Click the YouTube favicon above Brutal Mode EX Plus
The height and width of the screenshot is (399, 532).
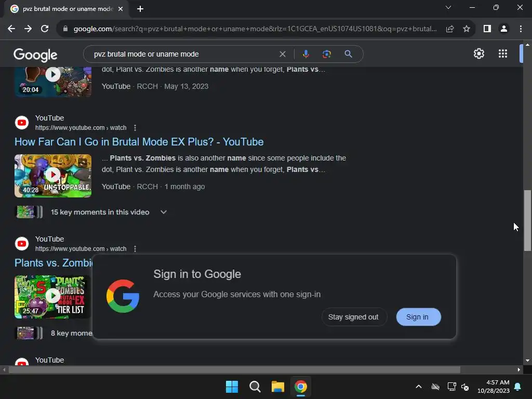coord(22,123)
